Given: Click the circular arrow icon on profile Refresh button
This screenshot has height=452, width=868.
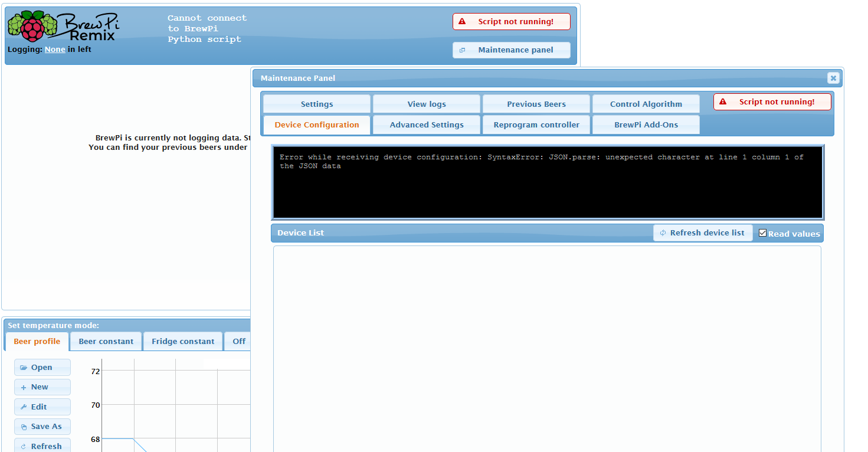Looking at the screenshot, I should 24,447.
